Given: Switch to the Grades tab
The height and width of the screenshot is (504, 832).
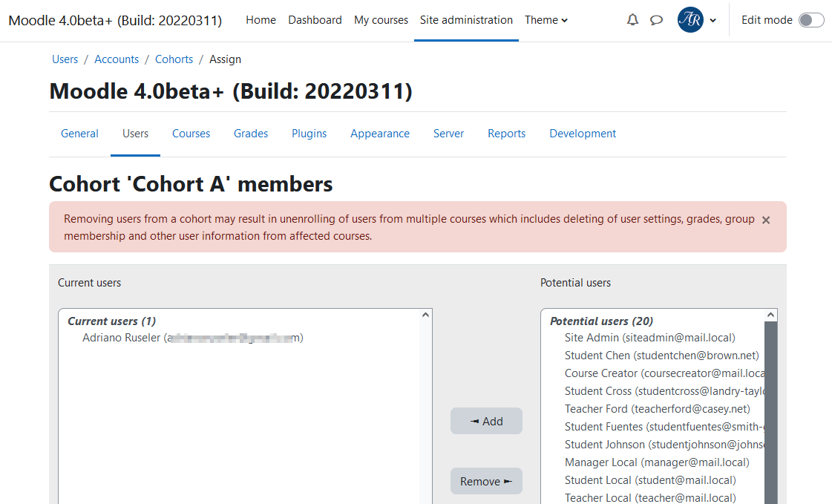Looking at the screenshot, I should pos(251,134).
